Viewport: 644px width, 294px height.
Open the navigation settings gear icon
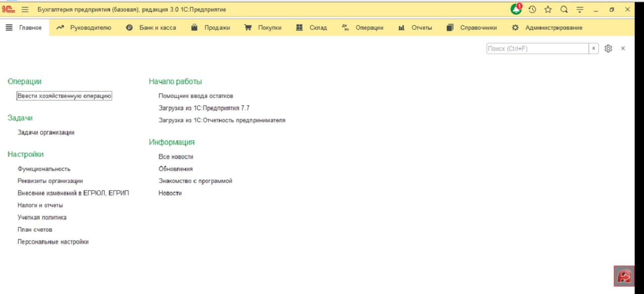[x=608, y=48]
